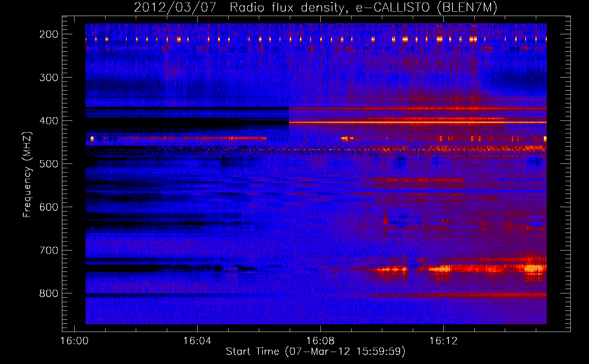The image size is (589, 364).
Task: Click the 300 frequency tick label
Action: tap(49, 78)
